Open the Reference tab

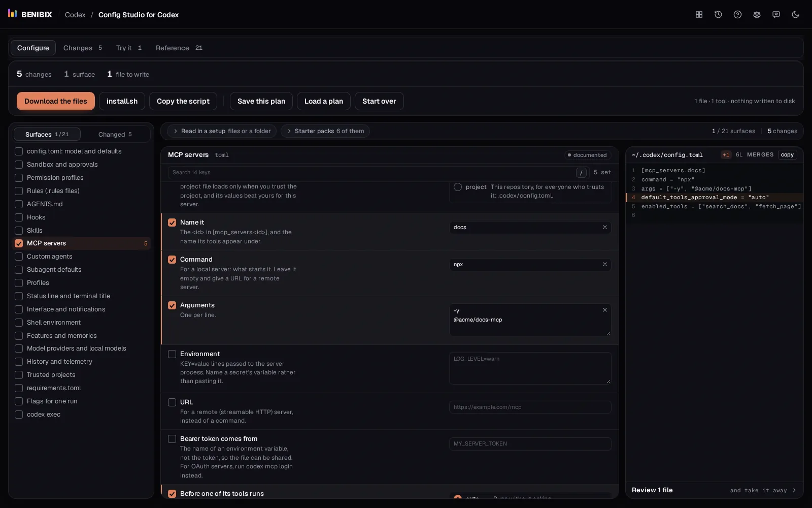[179, 48]
